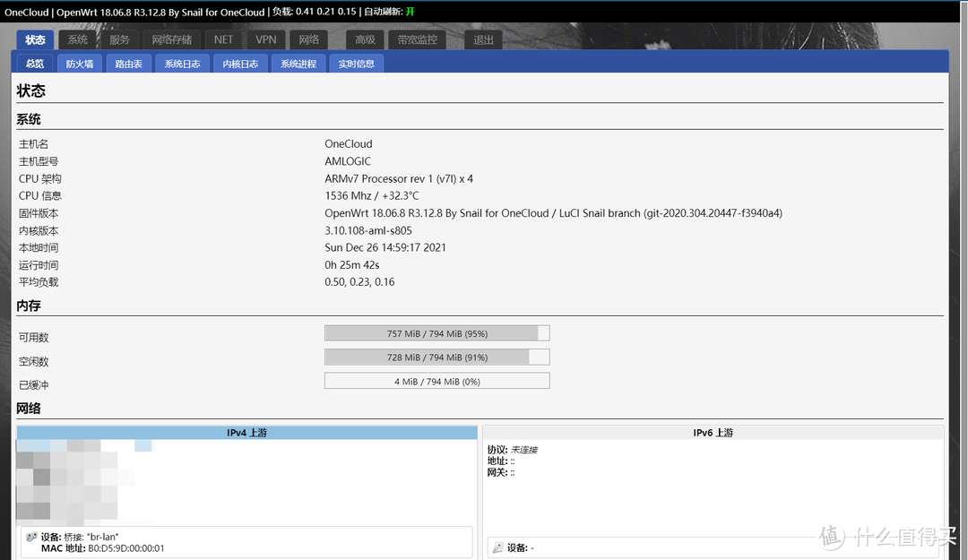Click 退出 to log out

[x=483, y=39]
